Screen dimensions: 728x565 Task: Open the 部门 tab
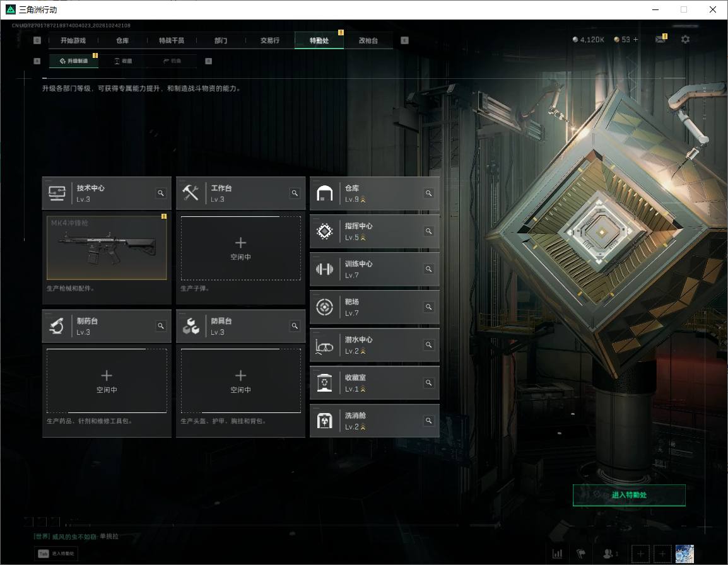[x=221, y=40]
